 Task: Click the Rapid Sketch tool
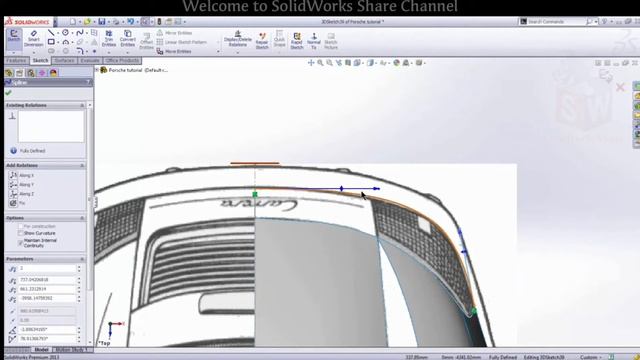point(297,41)
